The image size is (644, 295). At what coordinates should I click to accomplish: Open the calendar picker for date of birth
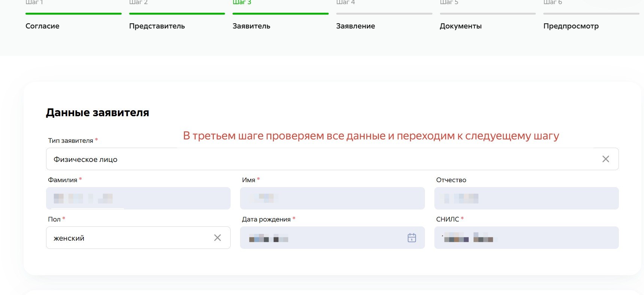click(x=412, y=238)
